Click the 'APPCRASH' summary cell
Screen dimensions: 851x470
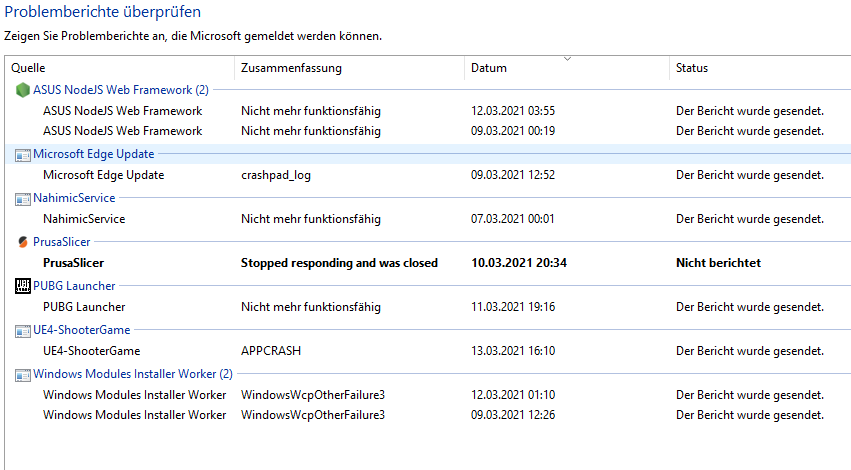(x=271, y=351)
